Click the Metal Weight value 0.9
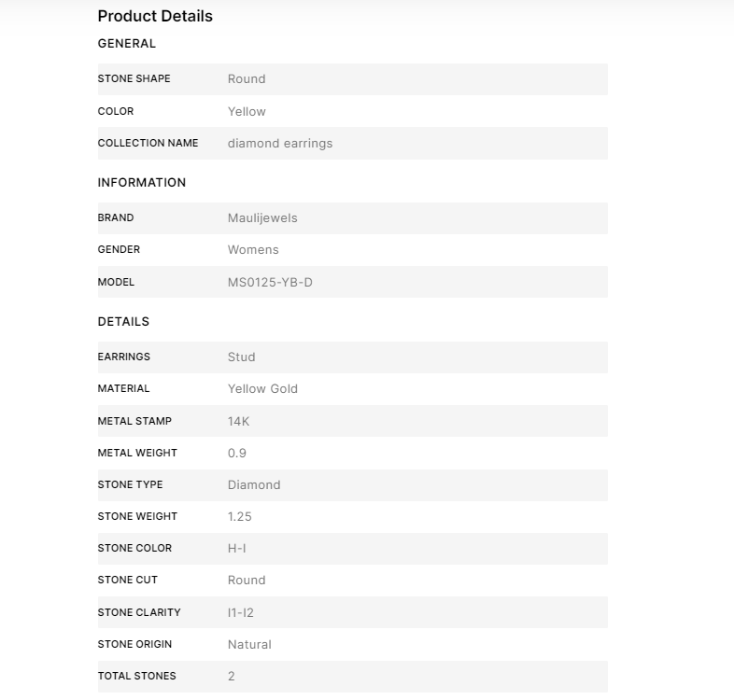The image size is (734, 700). 237,453
